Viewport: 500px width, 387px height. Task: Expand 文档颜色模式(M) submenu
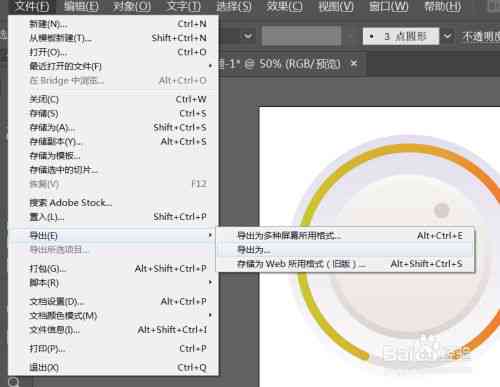pyautogui.click(x=113, y=315)
